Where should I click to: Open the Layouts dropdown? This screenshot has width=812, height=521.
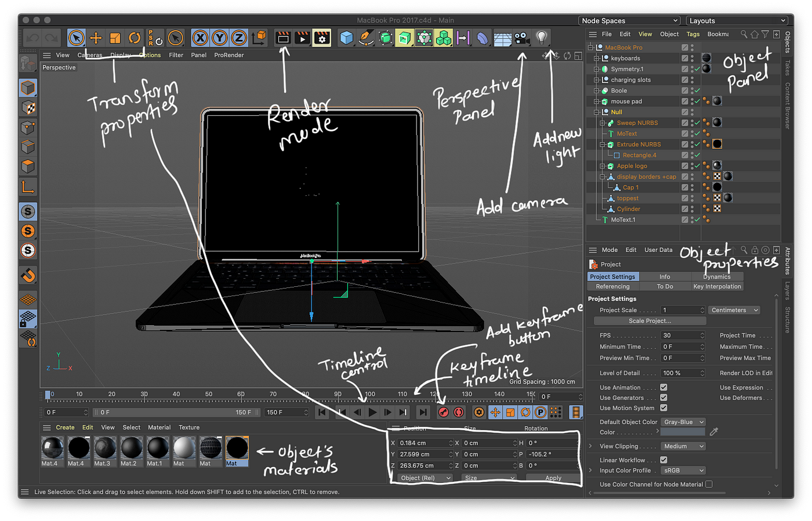tap(737, 20)
